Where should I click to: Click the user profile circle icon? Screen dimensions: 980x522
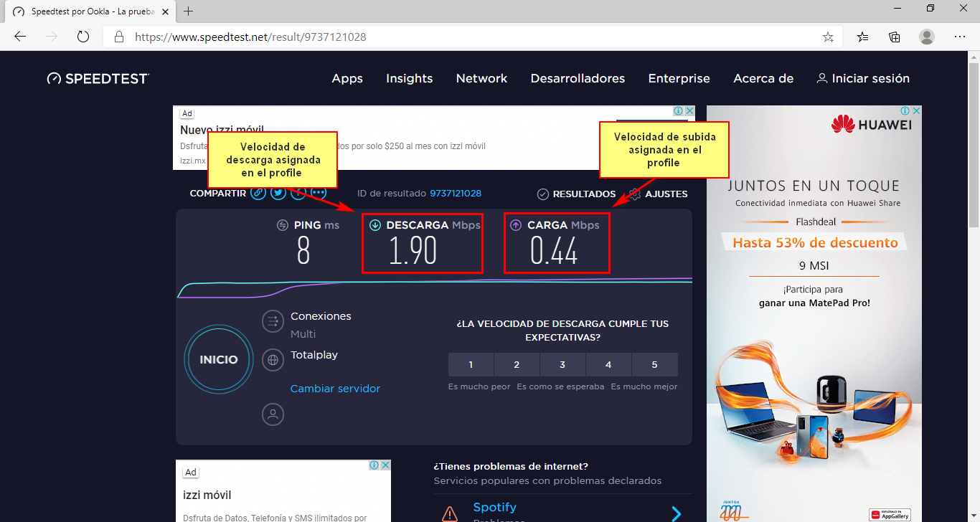[x=273, y=414]
